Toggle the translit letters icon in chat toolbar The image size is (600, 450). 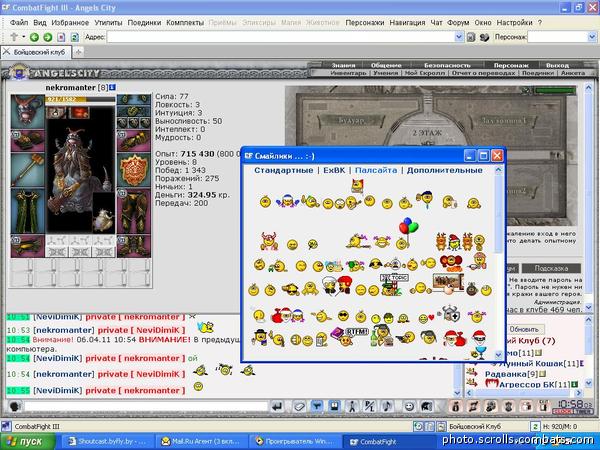click(370, 406)
